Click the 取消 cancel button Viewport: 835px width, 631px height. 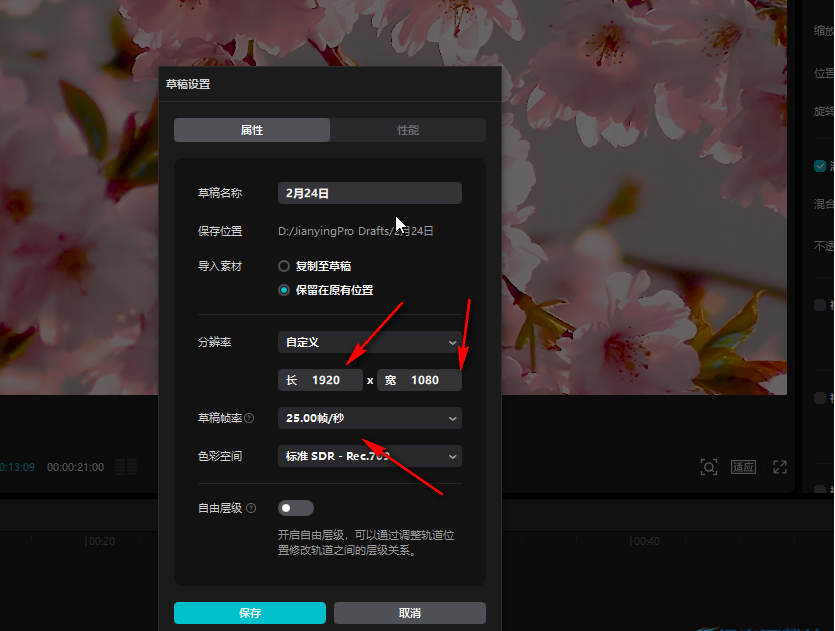(x=408, y=613)
